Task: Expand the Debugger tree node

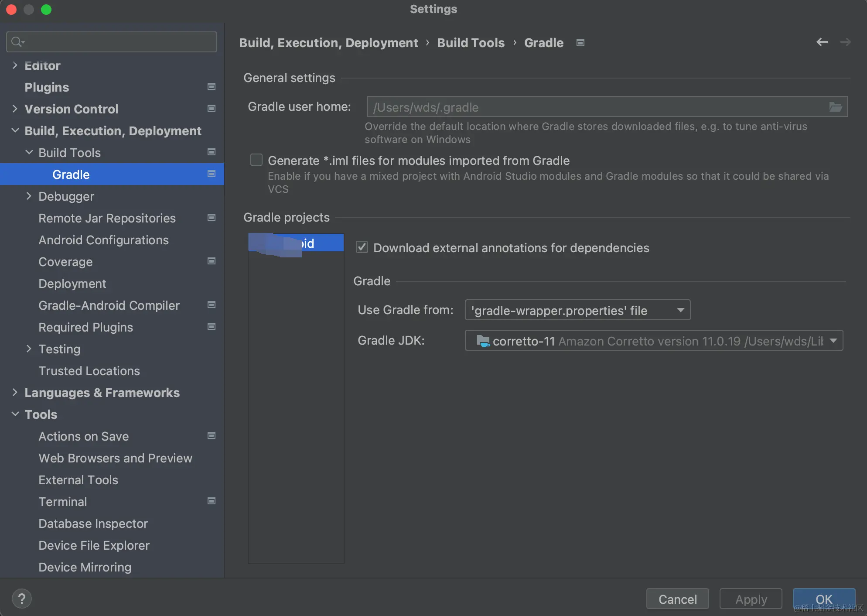Action: pos(29,196)
